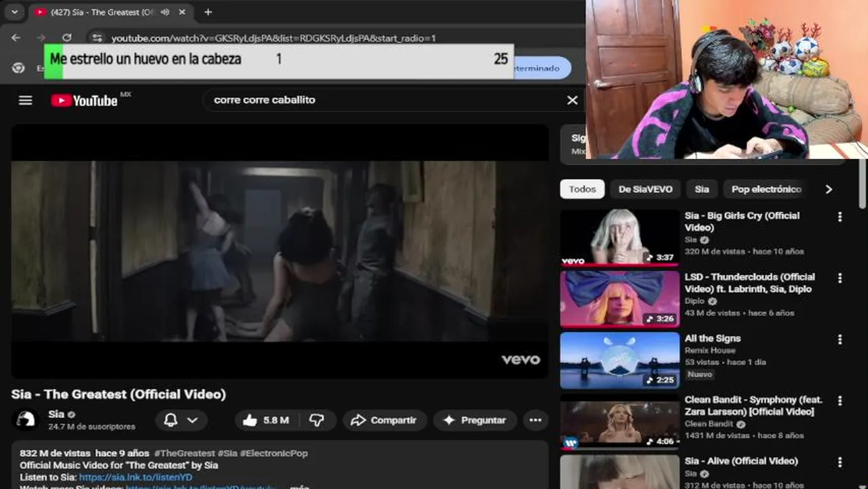Click Clean Bandit - Symphony title
The height and width of the screenshot is (489, 868).
click(x=753, y=405)
